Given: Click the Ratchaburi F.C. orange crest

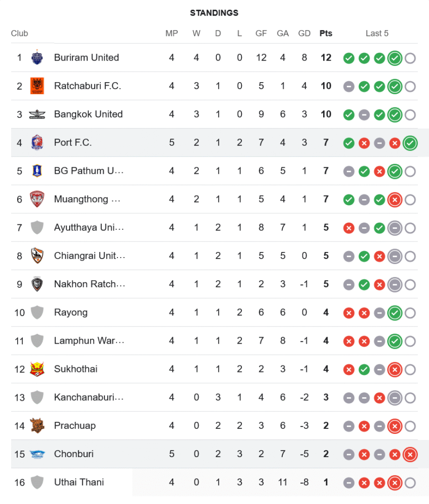Looking at the screenshot, I should [x=37, y=86].
